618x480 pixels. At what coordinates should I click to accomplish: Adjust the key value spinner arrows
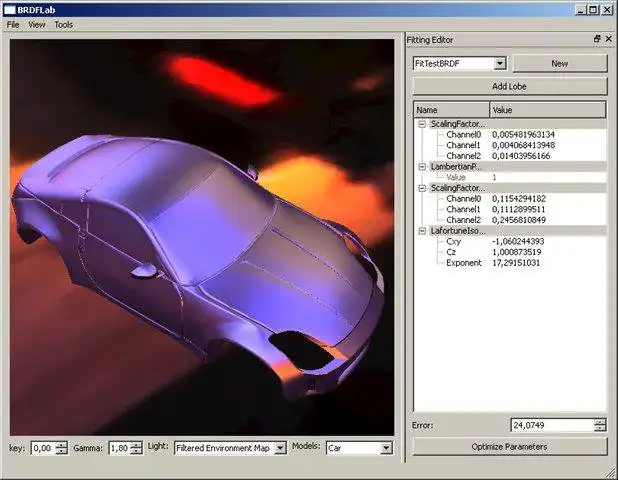[61, 448]
